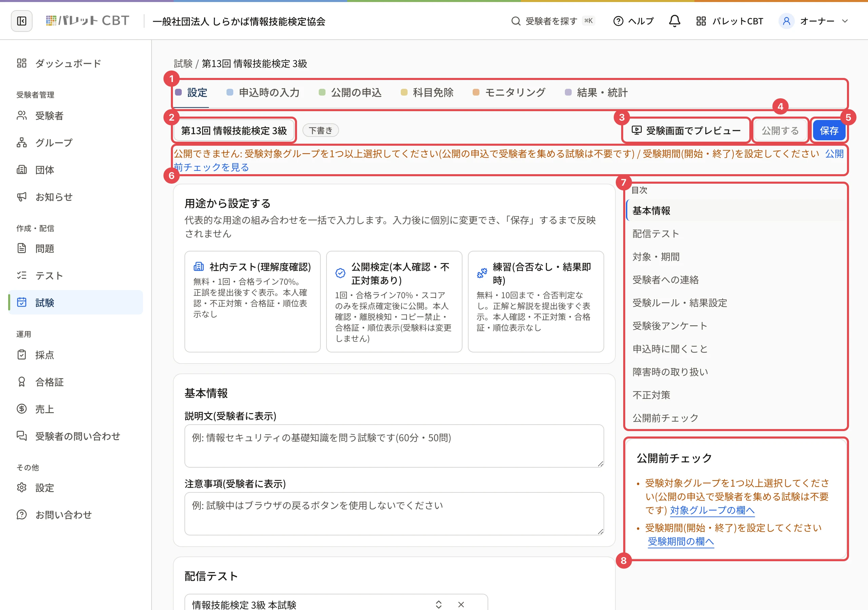Click the ヘルプ question mark icon

click(618, 21)
